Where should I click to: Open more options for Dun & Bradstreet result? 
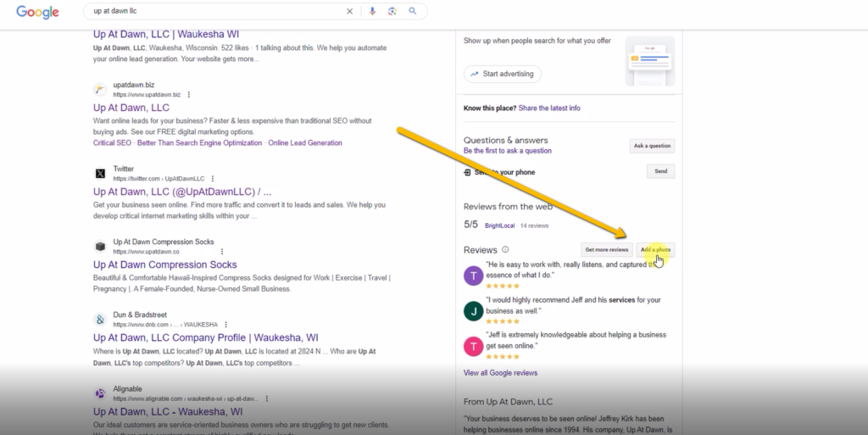pyautogui.click(x=225, y=324)
